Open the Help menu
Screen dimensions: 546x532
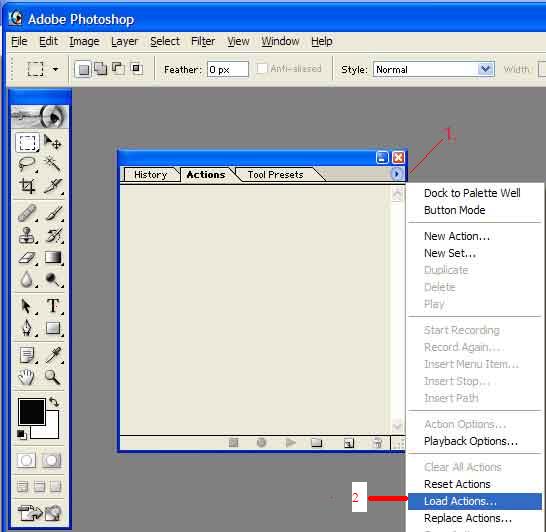(322, 41)
